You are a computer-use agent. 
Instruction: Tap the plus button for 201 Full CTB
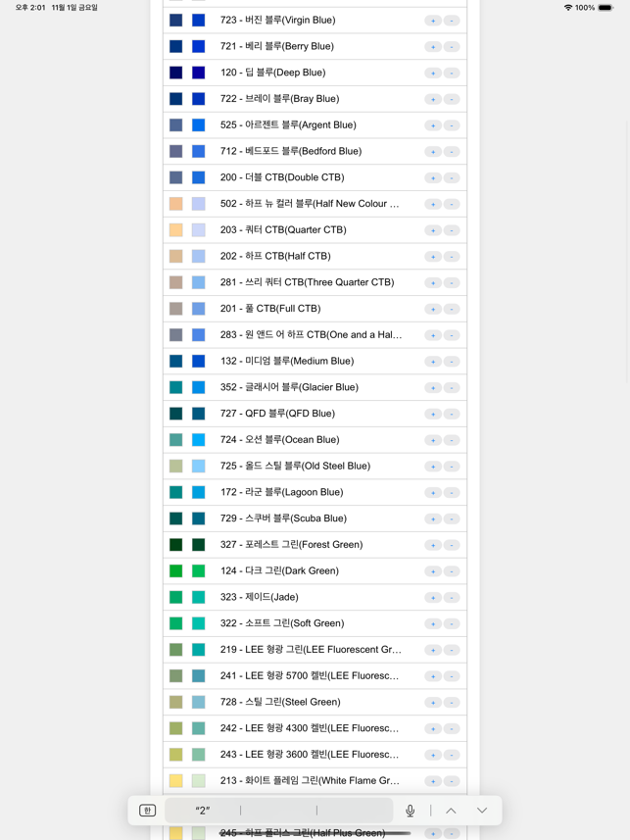(x=433, y=309)
